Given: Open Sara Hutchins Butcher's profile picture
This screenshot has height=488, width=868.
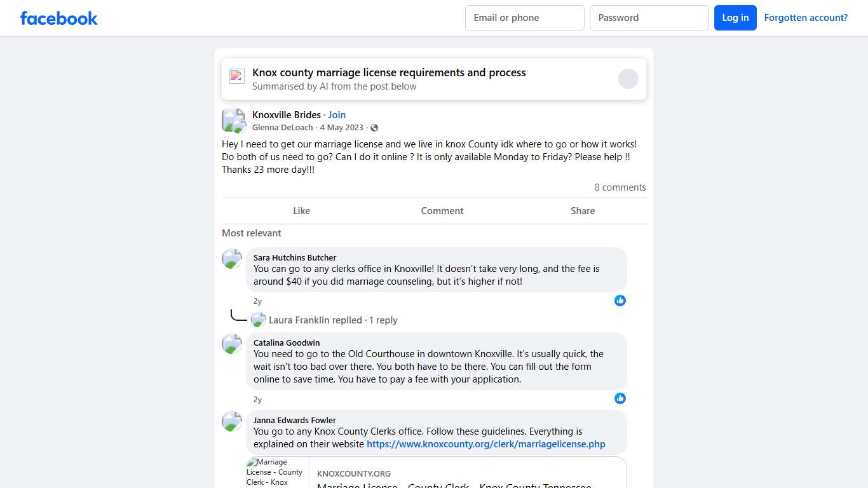Looking at the screenshot, I should 232,259.
